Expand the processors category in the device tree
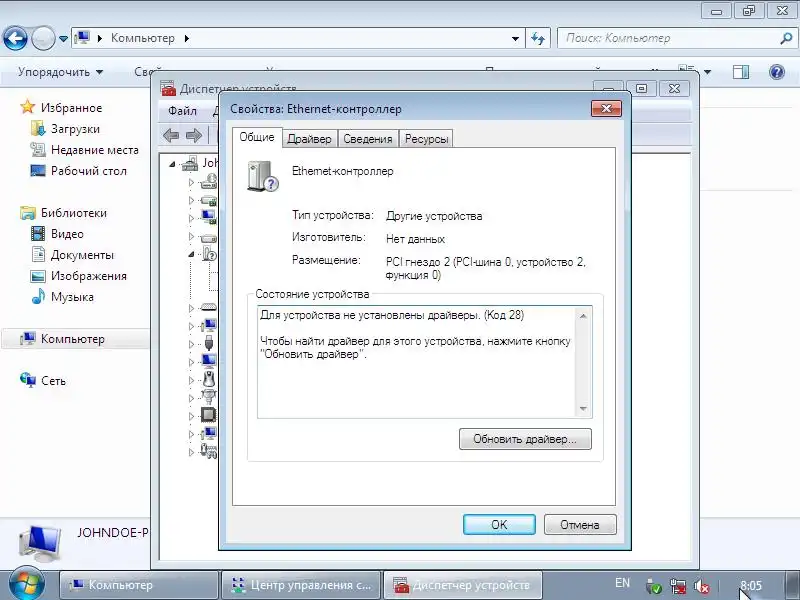800x600 pixels. 191,416
